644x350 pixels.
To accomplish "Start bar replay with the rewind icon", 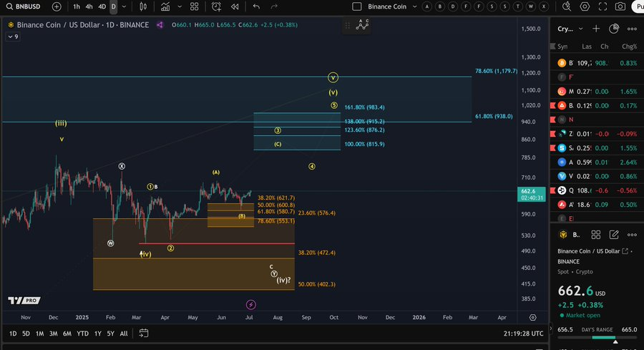I will [235, 6].
